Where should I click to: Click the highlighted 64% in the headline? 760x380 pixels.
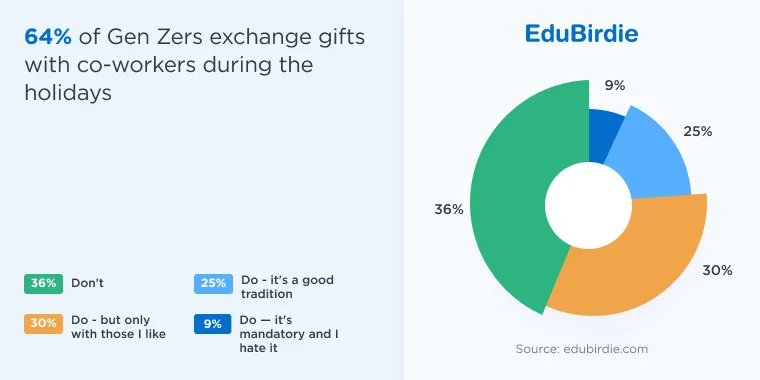coord(48,37)
